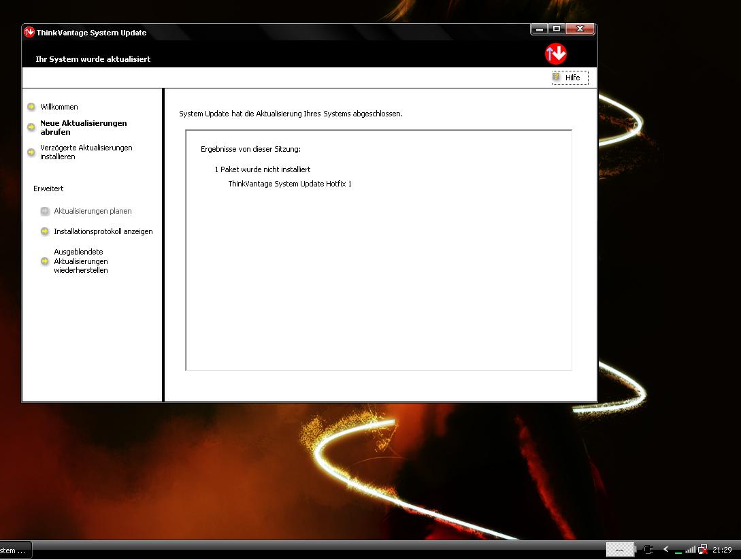Click the yellow arrow beside Willkommen
This screenshot has width=741, height=560.
tap(31, 107)
